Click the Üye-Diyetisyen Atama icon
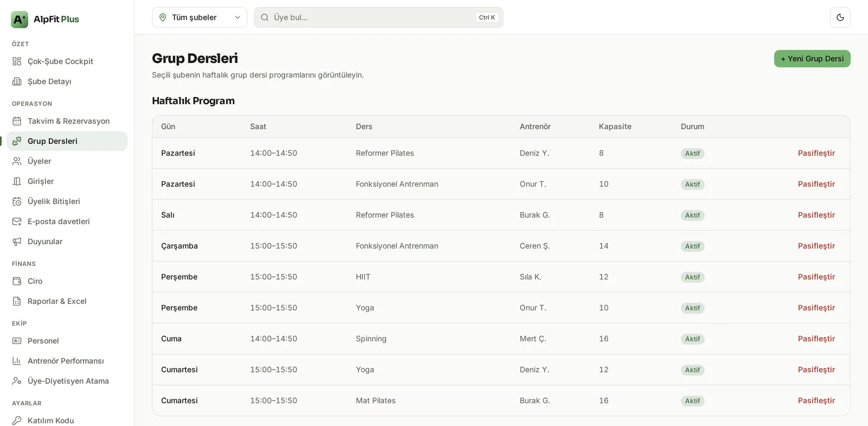Image resolution: width=868 pixels, height=426 pixels. (17, 381)
